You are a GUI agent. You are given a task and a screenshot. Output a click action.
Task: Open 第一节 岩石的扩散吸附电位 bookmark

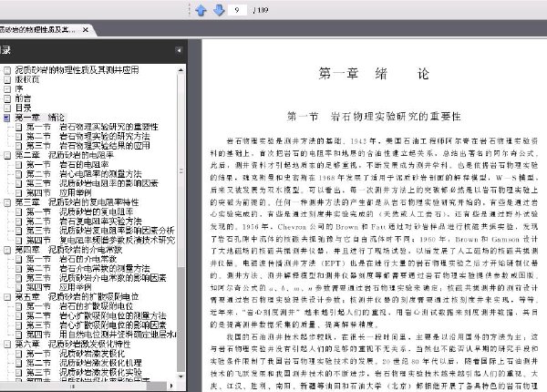pyautogui.click(x=80, y=306)
